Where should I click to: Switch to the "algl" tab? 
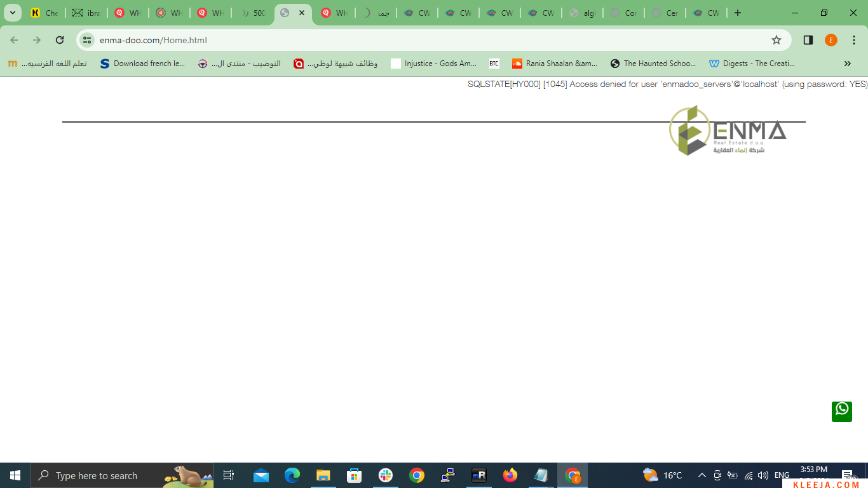(x=581, y=13)
